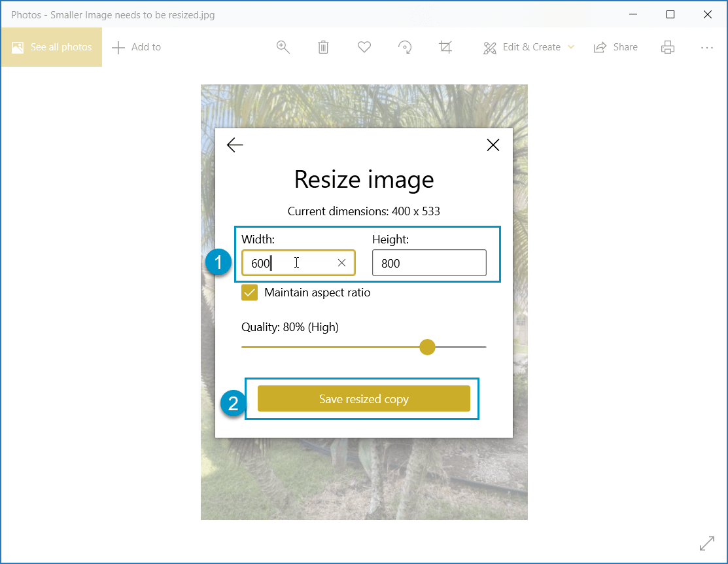Viewport: 728px width, 564px height.
Task: Click the Quality slider handle
Action: [x=427, y=347]
